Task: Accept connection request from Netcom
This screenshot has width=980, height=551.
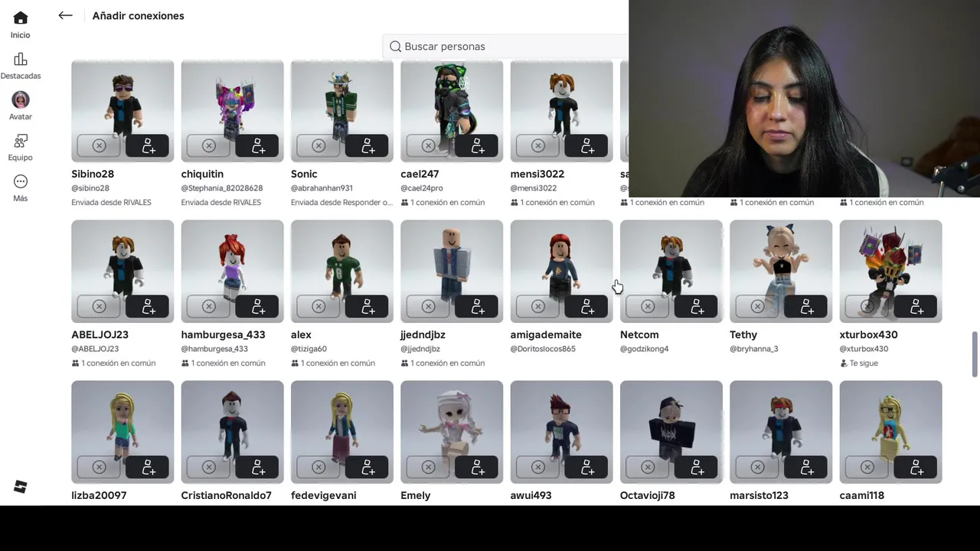Action: (x=696, y=306)
